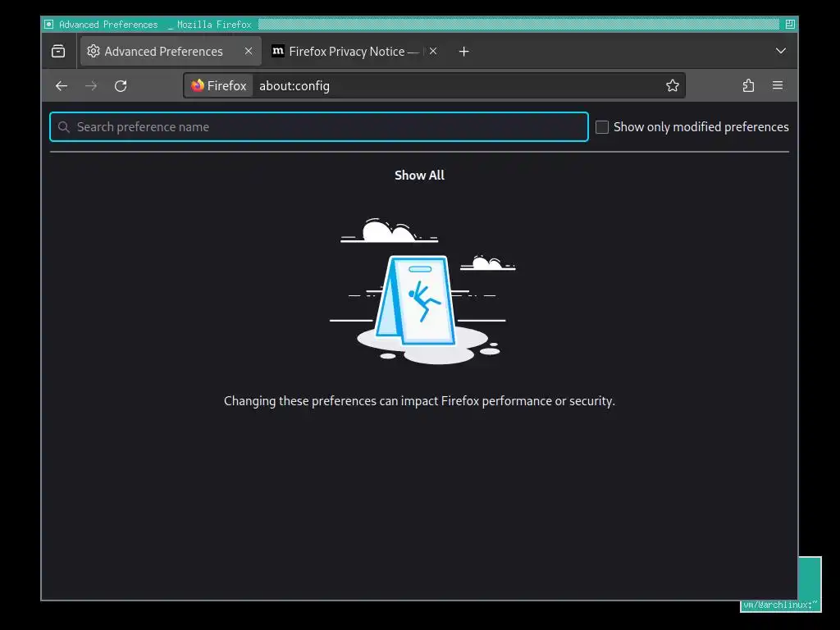Click the maximize icon in the title bar
Image resolution: width=840 pixels, height=630 pixels.
(790, 24)
